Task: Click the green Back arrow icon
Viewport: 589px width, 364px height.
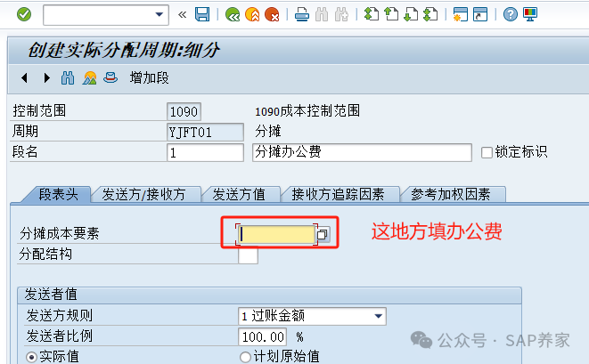Action: coord(233,14)
